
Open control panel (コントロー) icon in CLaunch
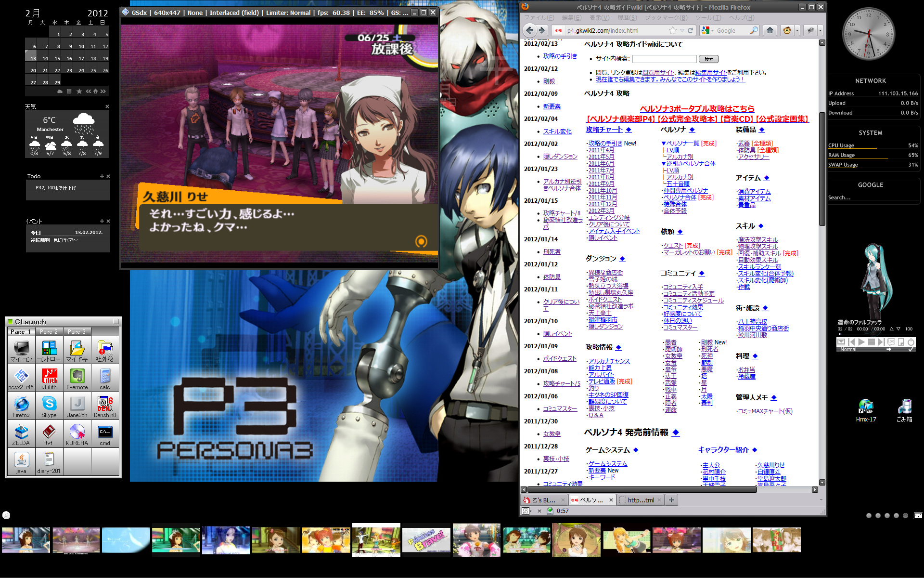coord(49,351)
